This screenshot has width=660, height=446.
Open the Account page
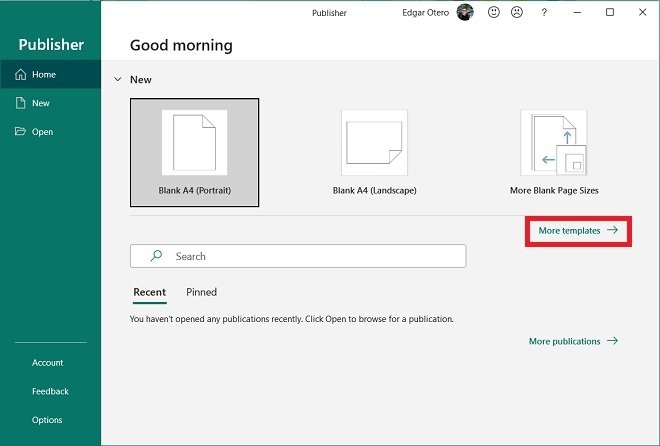pos(47,363)
